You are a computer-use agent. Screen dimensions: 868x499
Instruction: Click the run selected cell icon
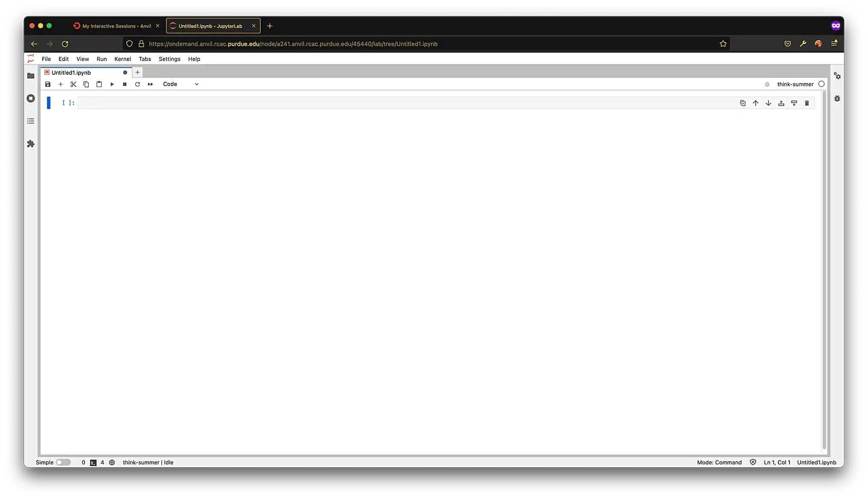pos(112,83)
